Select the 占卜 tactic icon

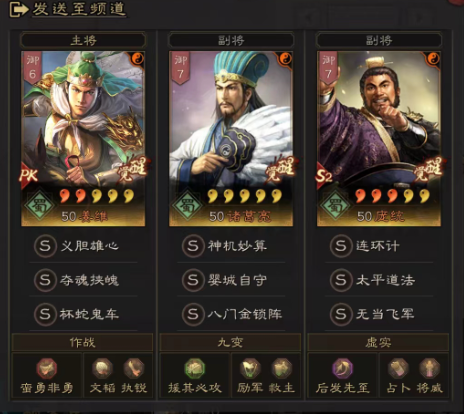pos(398,368)
